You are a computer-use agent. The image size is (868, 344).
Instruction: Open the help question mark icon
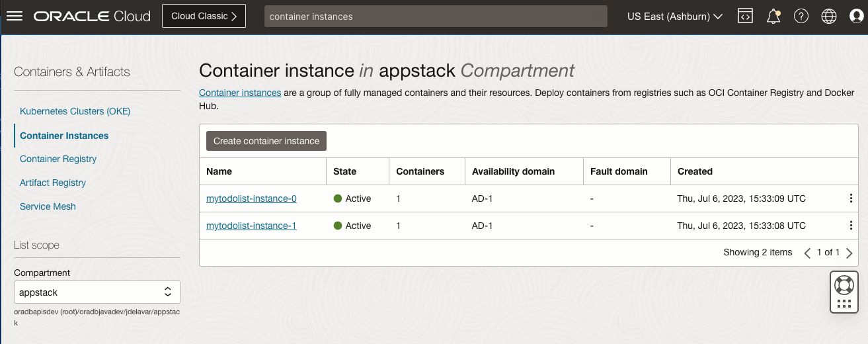(801, 17)
